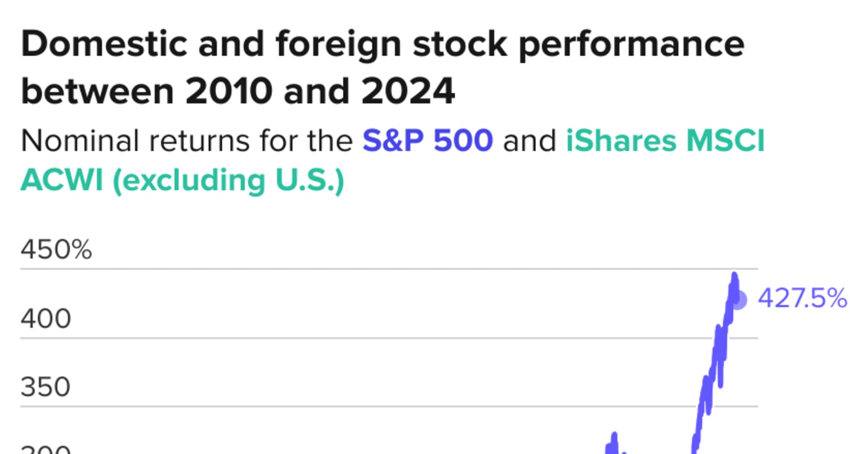Select the green ACWI (excluding U.S.) text

183,181
